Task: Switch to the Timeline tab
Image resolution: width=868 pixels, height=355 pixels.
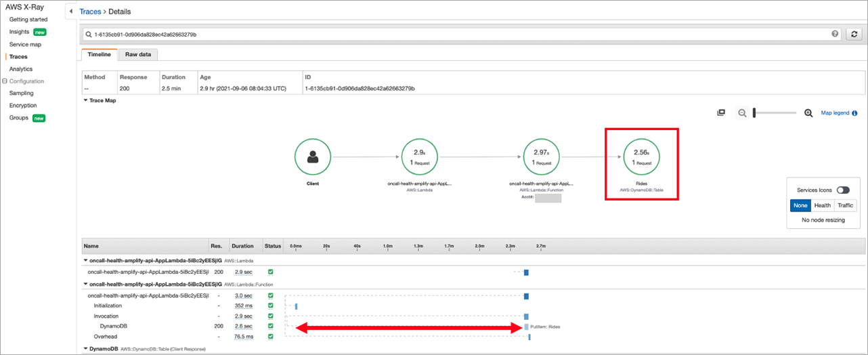Action: point(100,54)
